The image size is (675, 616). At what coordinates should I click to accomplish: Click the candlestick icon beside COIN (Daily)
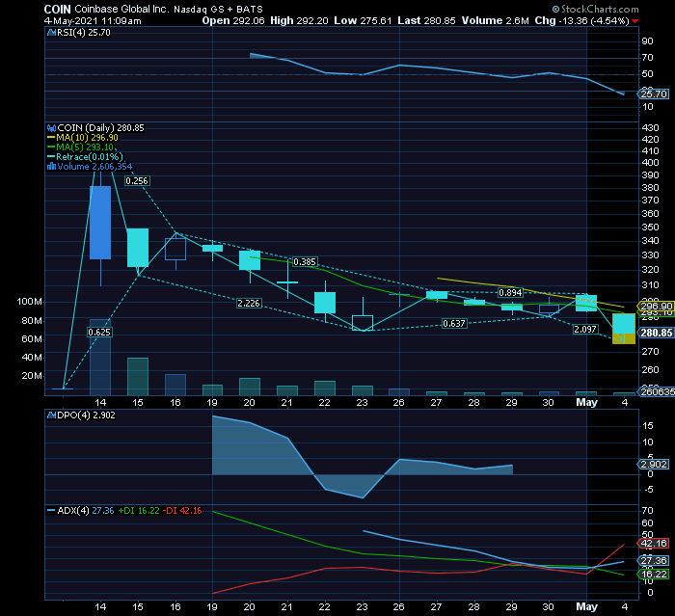pos(52,128)
